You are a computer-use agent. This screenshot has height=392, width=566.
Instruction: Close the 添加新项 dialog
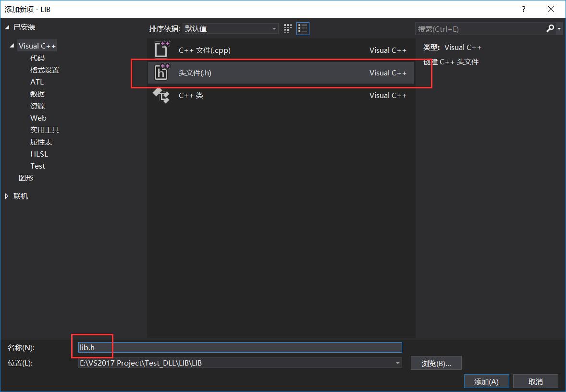coord(551,10)
